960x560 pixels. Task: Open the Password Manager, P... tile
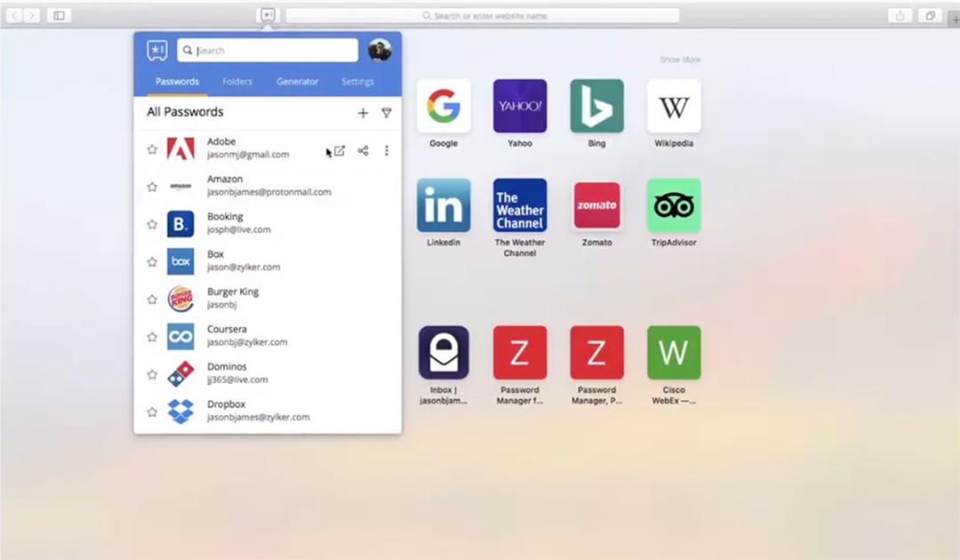pyautogui.click(x=597, y=353)
